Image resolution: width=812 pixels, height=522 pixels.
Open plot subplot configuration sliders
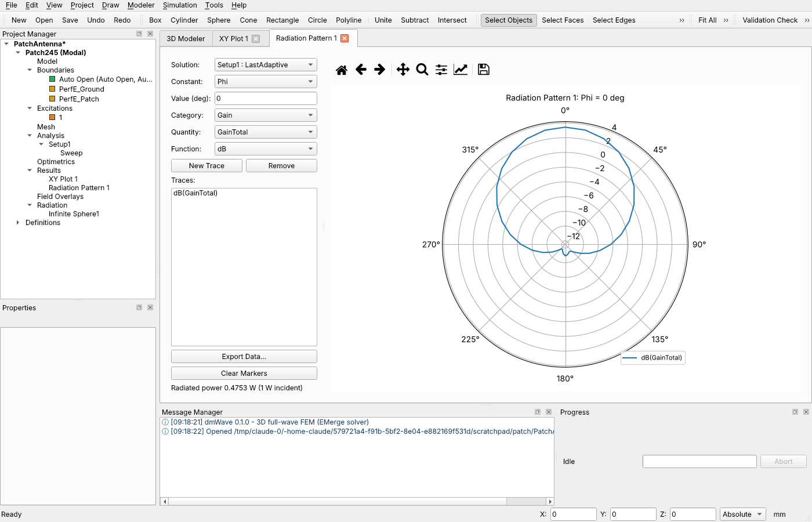coord(441,70)
